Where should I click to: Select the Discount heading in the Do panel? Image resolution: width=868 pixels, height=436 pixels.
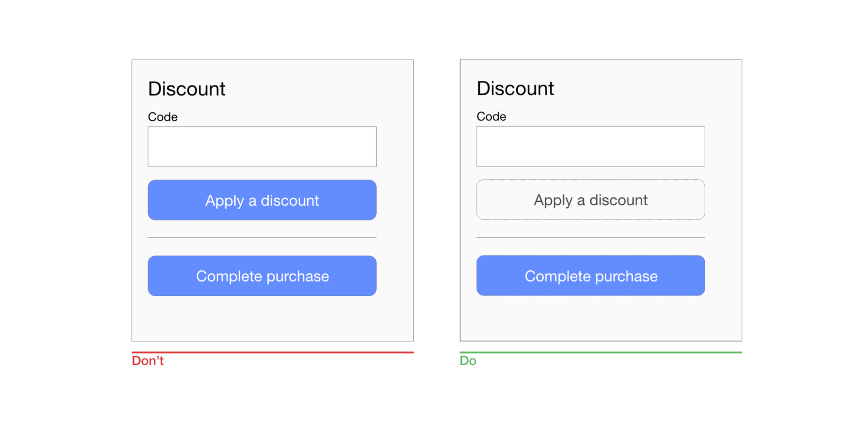515,89
